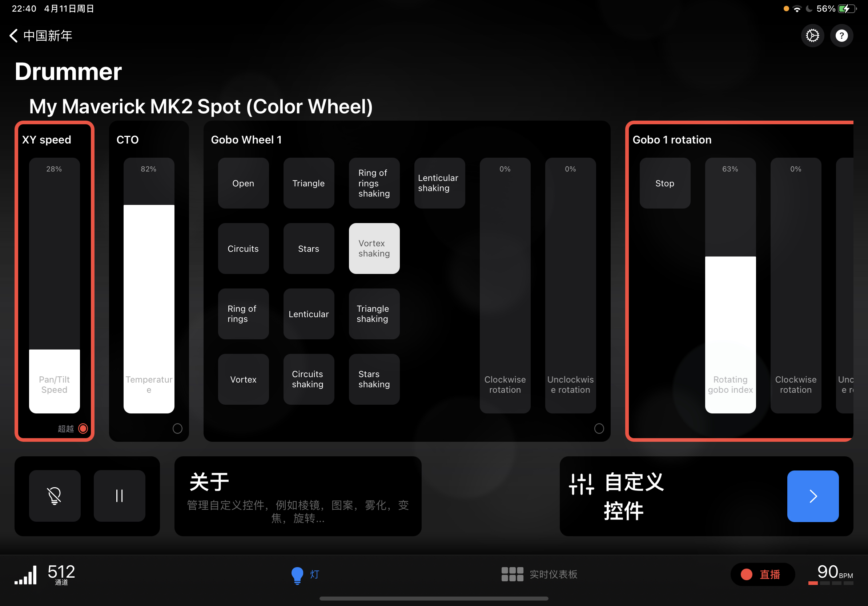The height and width of the screenshot is (606, 868).
Task: Set Gobo 1 rotation Clockwise rotation slider
Action: coord(796,285)
